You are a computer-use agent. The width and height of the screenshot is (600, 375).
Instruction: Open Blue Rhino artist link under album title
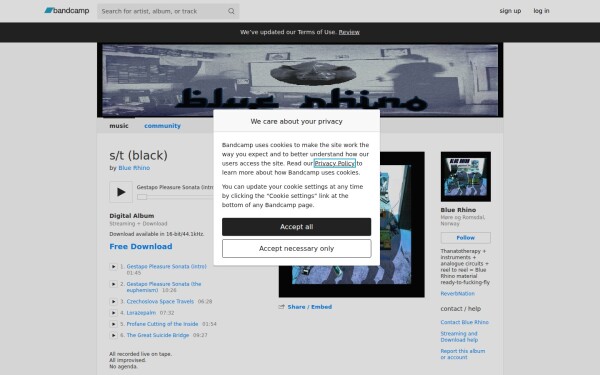tap(134, 168)
